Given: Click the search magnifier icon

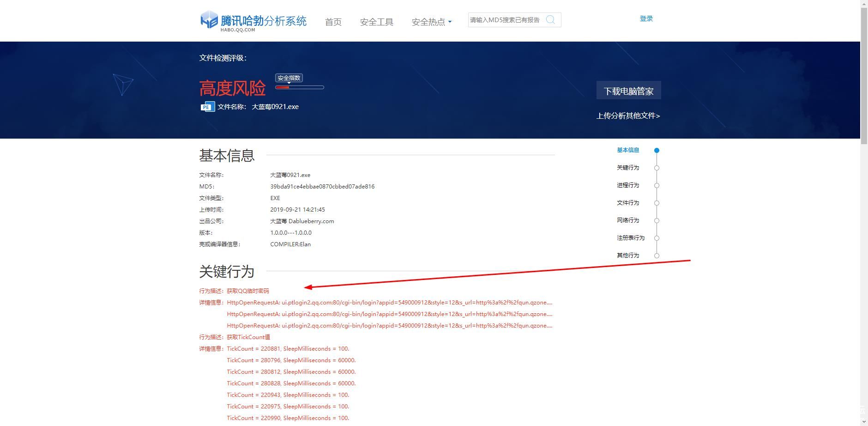Looking at the screenshot, I should 550,19.
